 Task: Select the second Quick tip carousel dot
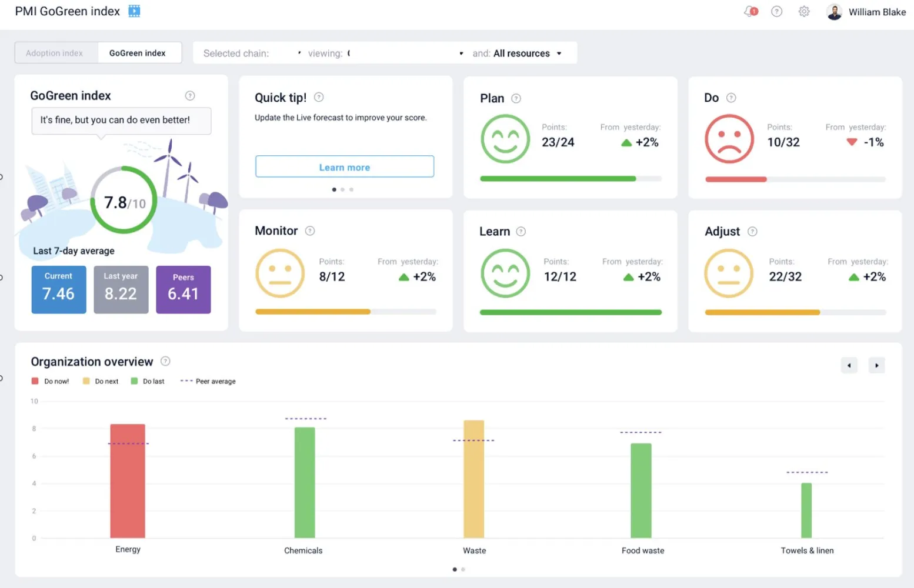(343, 189)
